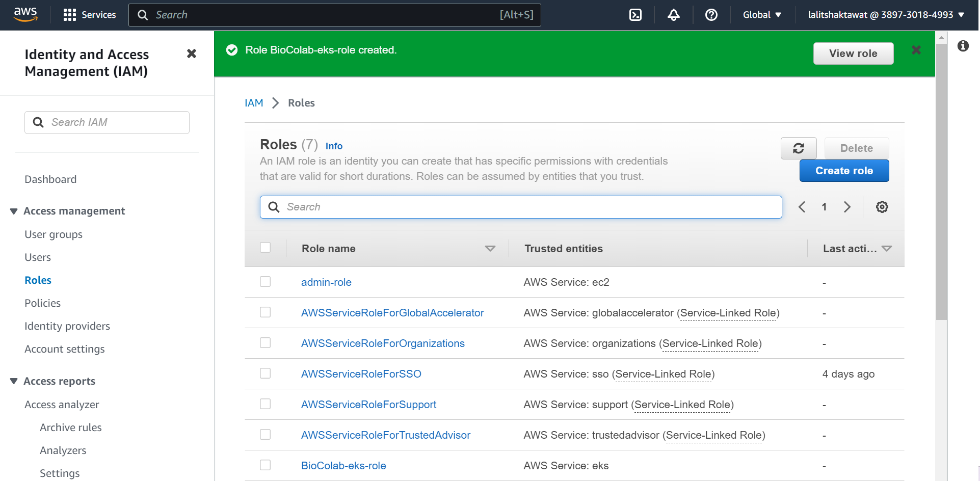
Task: Go to previous page of roles
Action: pyautogui.click(x=802, y=207)
